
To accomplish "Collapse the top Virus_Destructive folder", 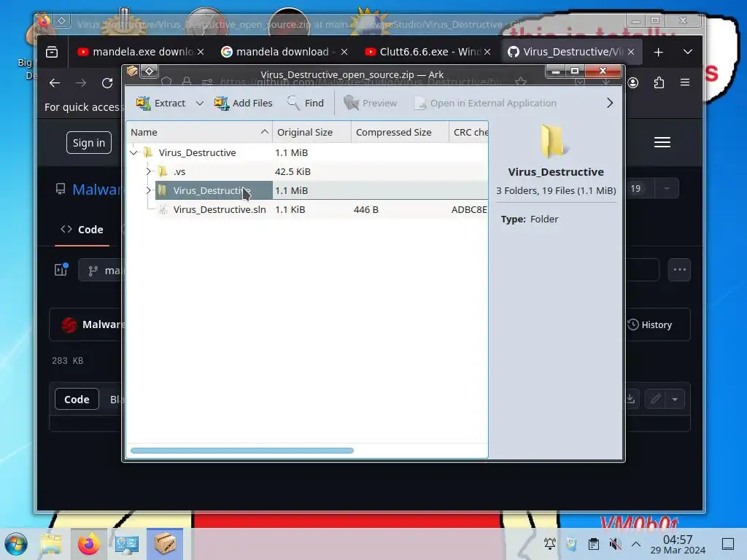I will pyautogui.click(x=134, y=152).
